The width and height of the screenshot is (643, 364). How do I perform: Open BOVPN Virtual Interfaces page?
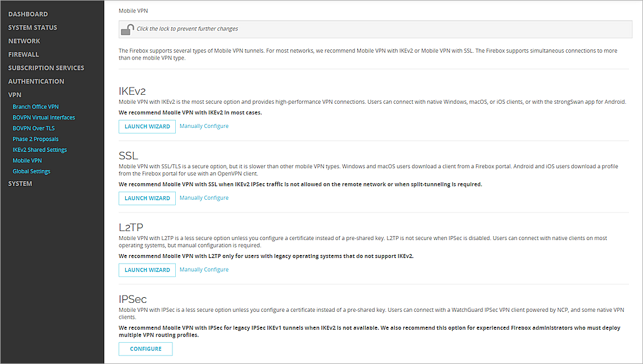click(44, 117)
